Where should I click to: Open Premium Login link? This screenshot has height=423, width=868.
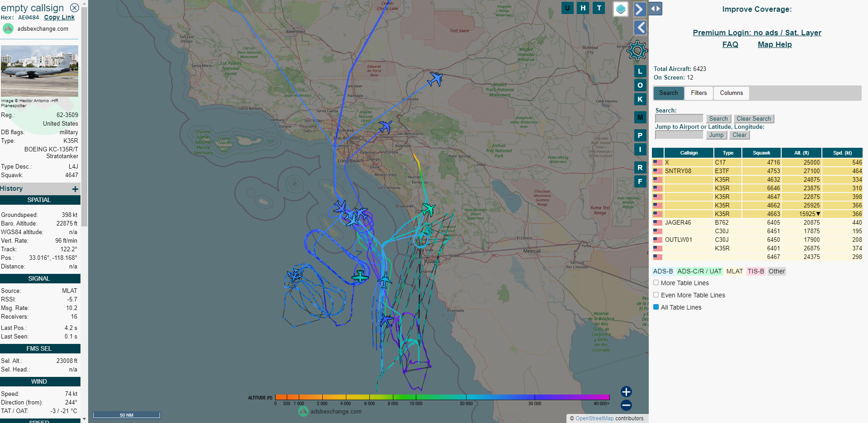pyautogui.click(x=757, y=33)
